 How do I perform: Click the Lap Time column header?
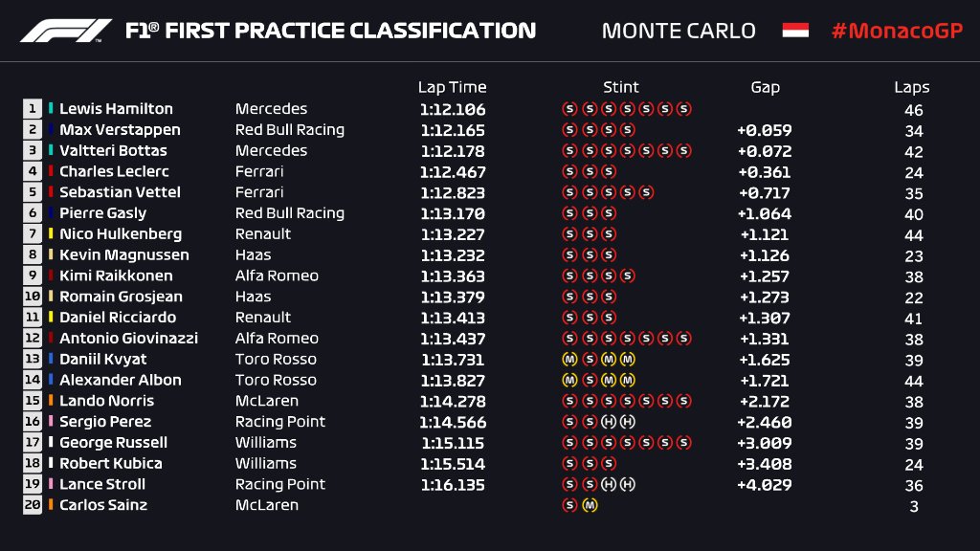point(452,87)
